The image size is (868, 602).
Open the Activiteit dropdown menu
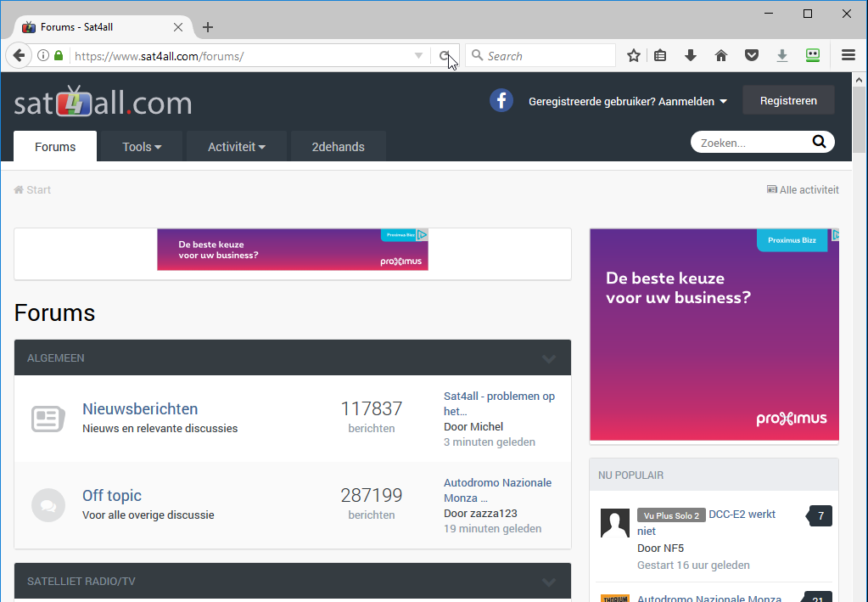pyautogui.click(x=236, y=147)
